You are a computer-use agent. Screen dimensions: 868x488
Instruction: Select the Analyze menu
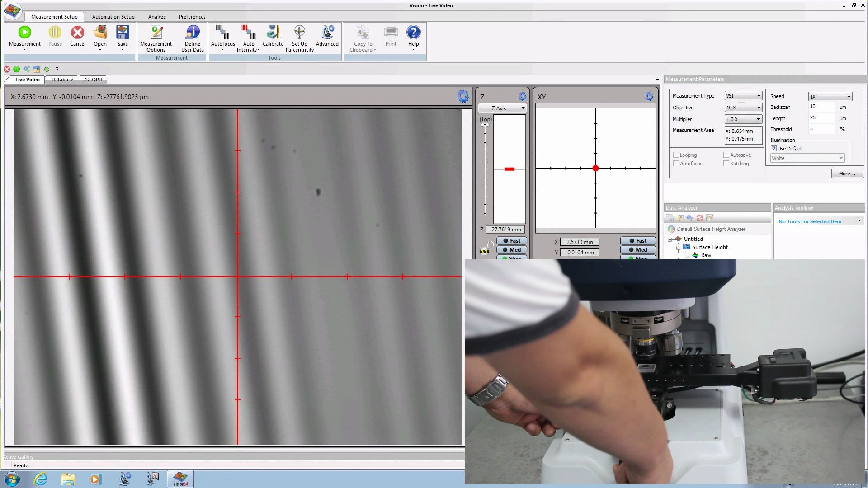(x=157, y=16)
